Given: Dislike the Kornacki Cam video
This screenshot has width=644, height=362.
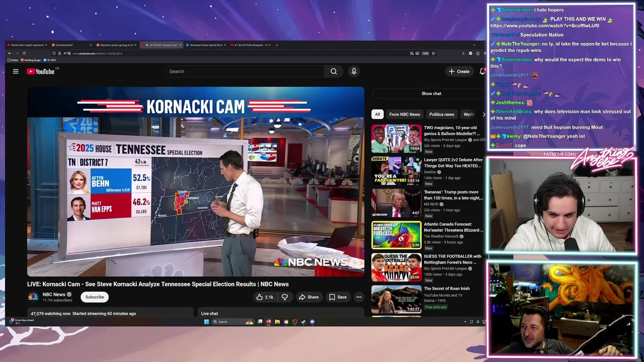Looking at the screenshot, I should pyautogui.click(x=285, y=297).
